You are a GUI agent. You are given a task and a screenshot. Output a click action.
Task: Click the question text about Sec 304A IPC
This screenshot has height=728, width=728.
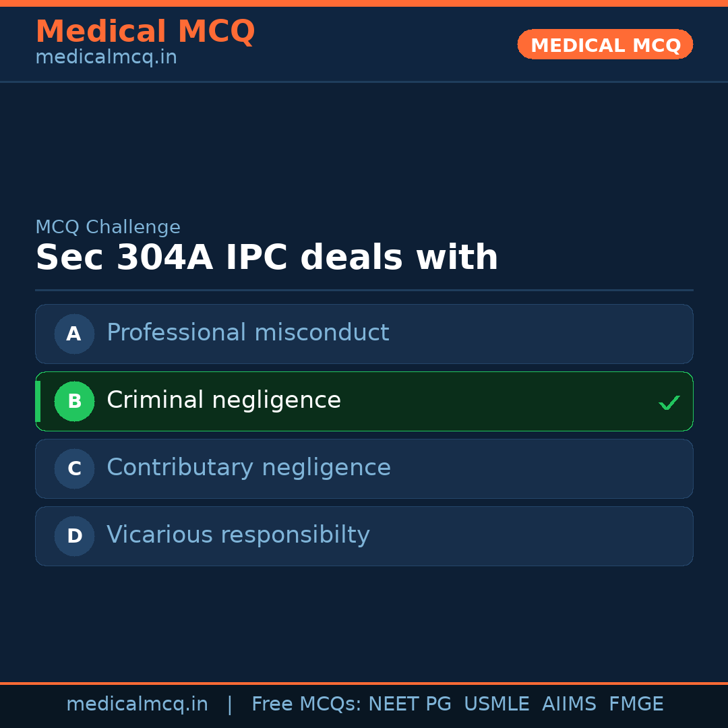[266, 258]
